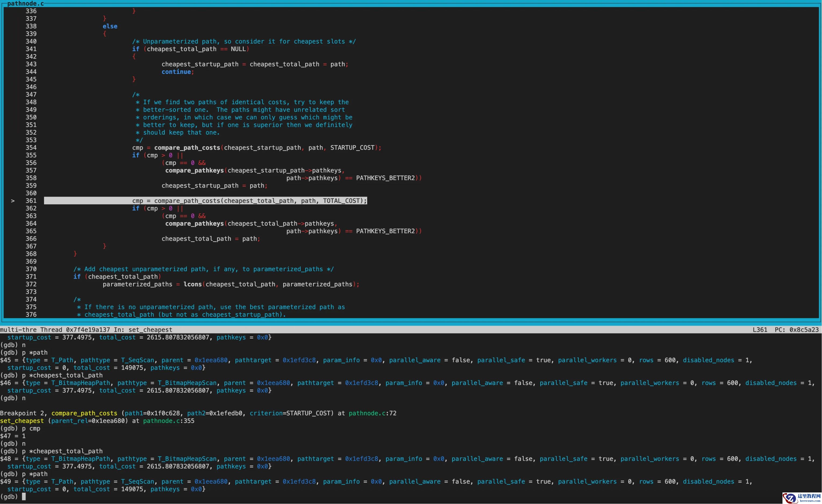The height and width of the screenshot is (504, 822).
Task: Click the 'else' keyword on line 338
Action: point(110,26)
